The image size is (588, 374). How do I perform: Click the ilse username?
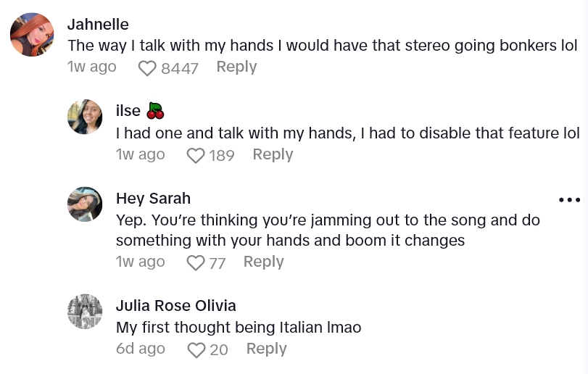tap(128, 111)
